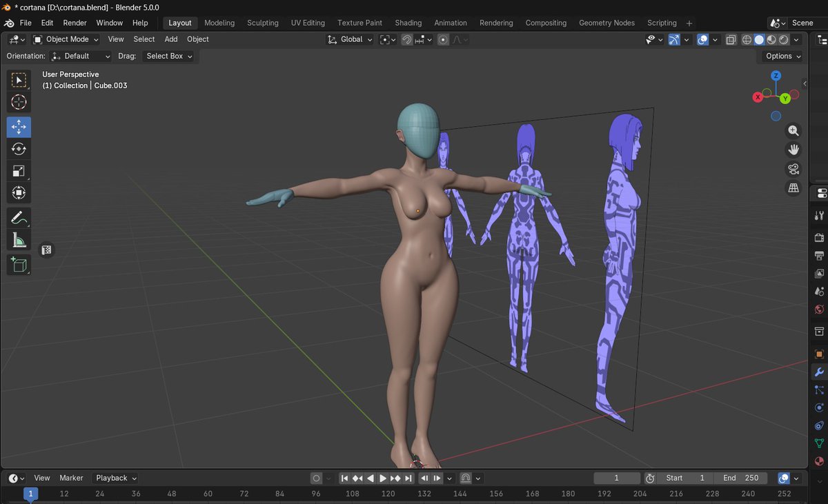Activate the 3D Cursor tool
The image size is (828, 504).
(19, 102)
